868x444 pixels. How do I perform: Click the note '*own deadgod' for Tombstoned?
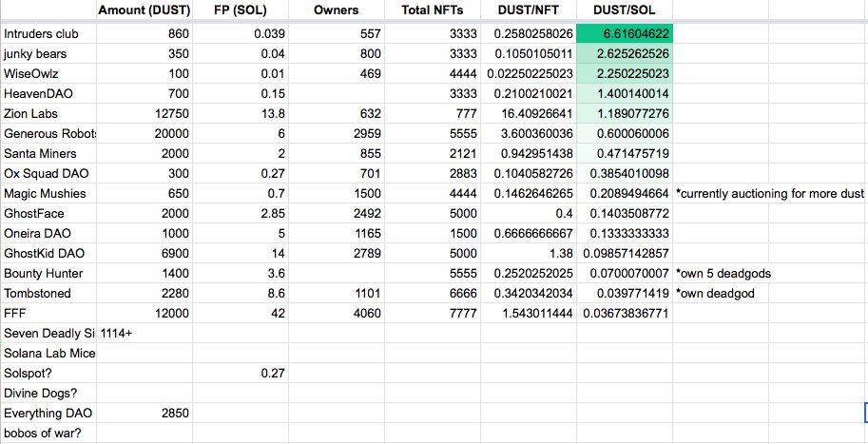tap(715, 293)
